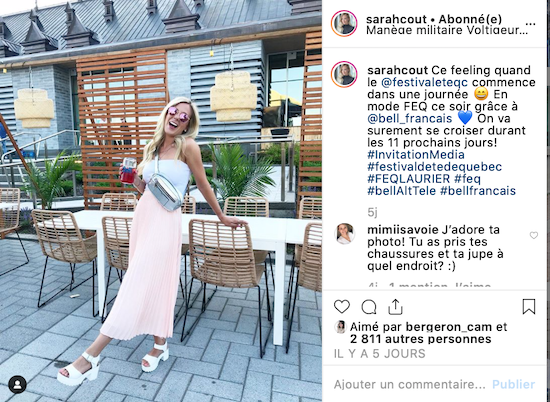
Task: Click sarahcout's avatar beside the caption
Action: tap(344, 74)
